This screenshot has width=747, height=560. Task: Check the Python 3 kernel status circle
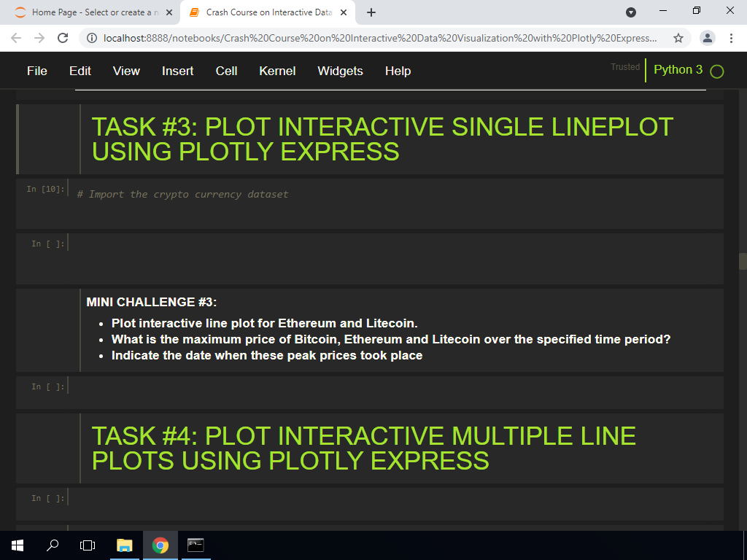pyautogui.click(x=716, y=71)
